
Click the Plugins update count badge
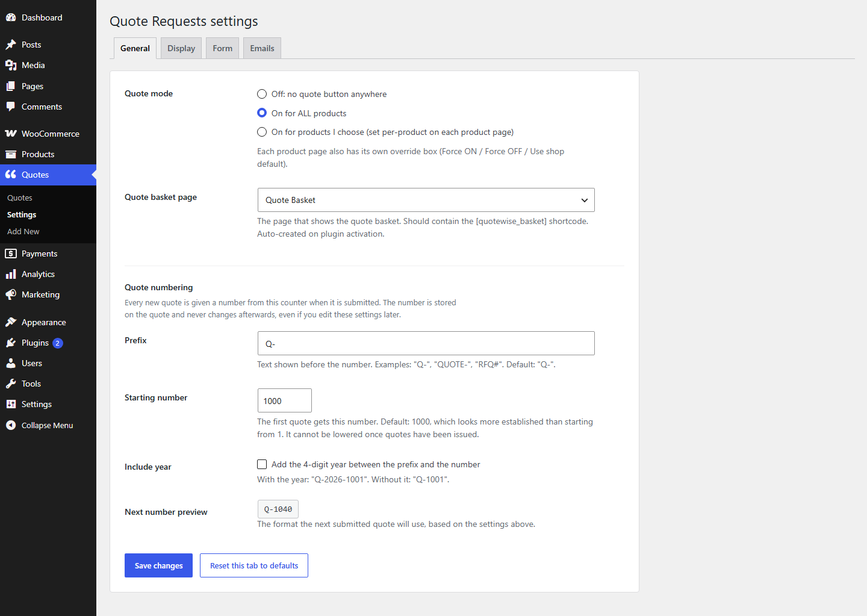[58, 343]
